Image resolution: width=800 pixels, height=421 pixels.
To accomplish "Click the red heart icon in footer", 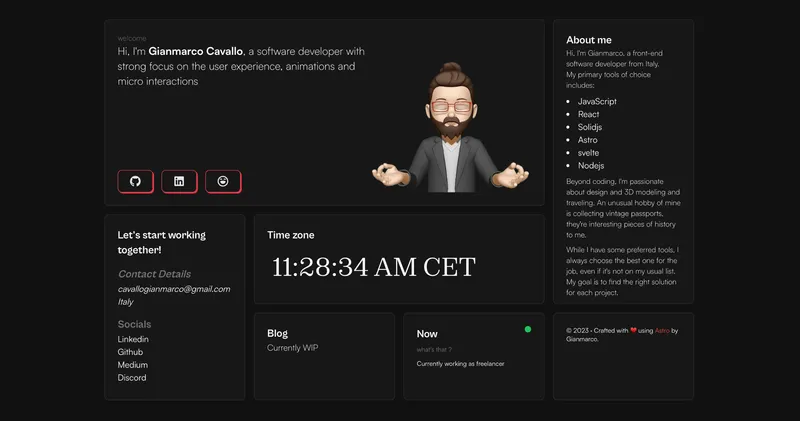I will click(634, 331).
